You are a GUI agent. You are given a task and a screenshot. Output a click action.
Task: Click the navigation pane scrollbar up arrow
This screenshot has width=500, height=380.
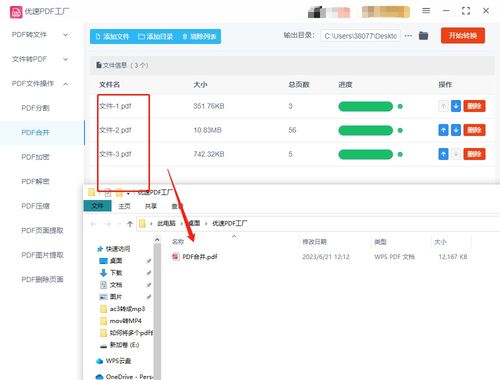click(x=157, y=240)
